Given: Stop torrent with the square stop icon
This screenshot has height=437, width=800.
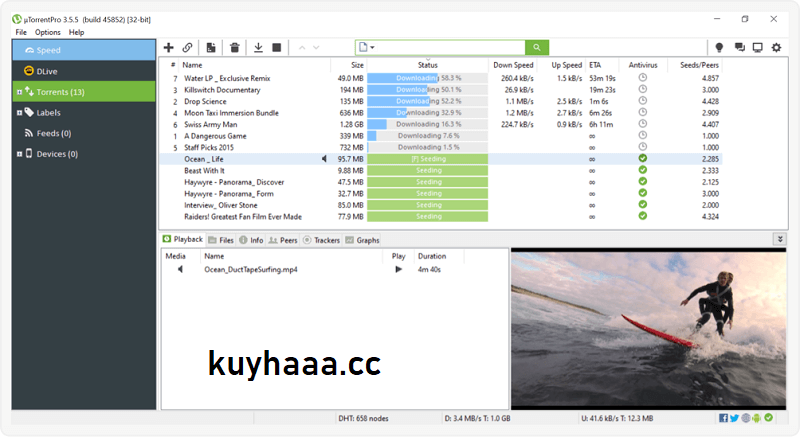Looking at the screenshot, I should click(x=277, y=47).
